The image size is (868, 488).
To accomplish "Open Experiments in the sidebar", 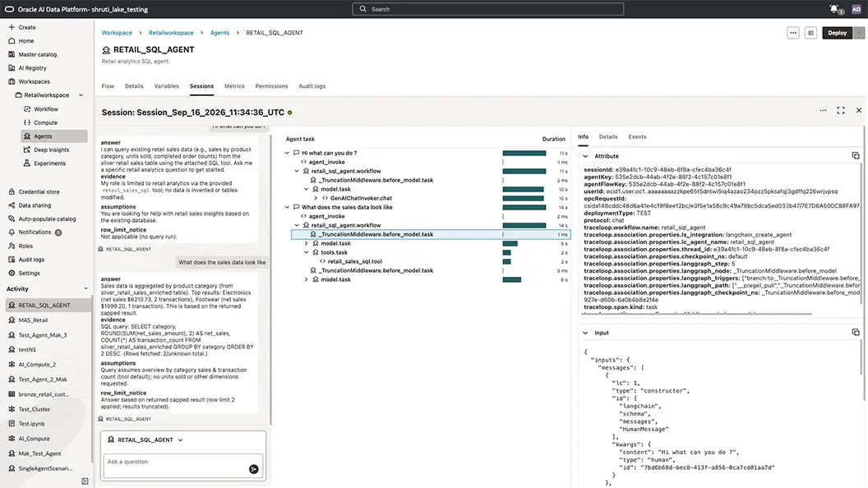I will (49, 163).
